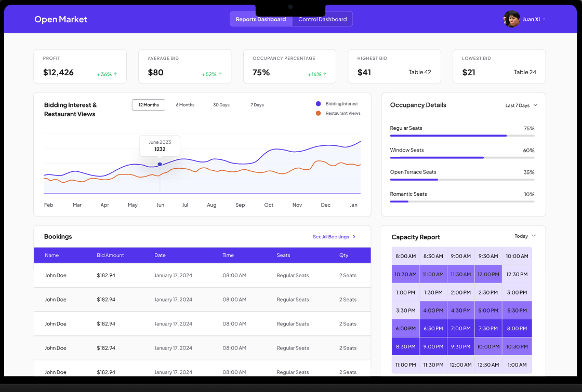Open the Reports Dashboard tab
This screenshot has height=392, width=582.
(x=261, y=19)
